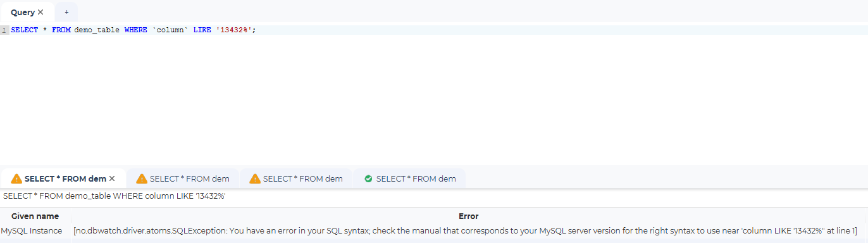This screenshot has height=243, width=868.
Task: Close the first SELECT * FROM dem result tab
Action: pyautogui.click(x=112, y=178)
